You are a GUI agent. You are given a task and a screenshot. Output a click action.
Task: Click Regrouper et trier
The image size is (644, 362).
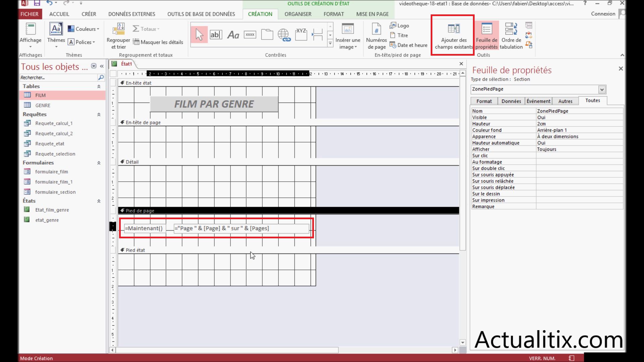pos(118,36)
